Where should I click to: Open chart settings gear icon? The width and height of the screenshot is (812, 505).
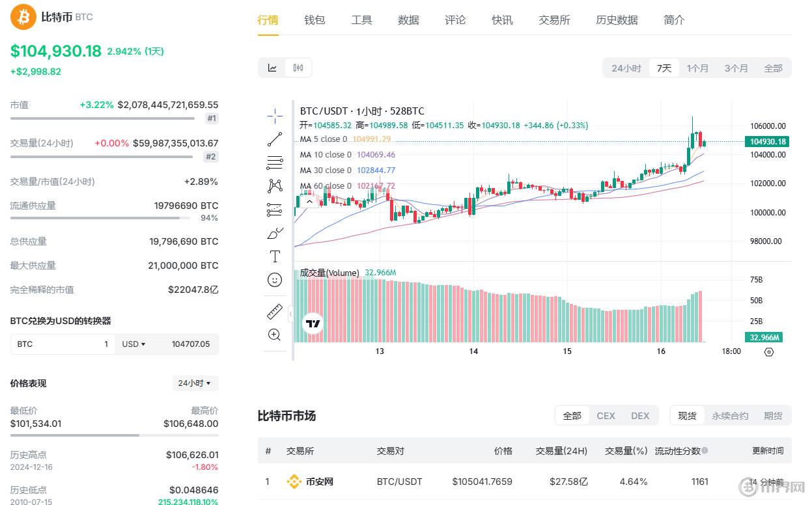coord(768,352)
